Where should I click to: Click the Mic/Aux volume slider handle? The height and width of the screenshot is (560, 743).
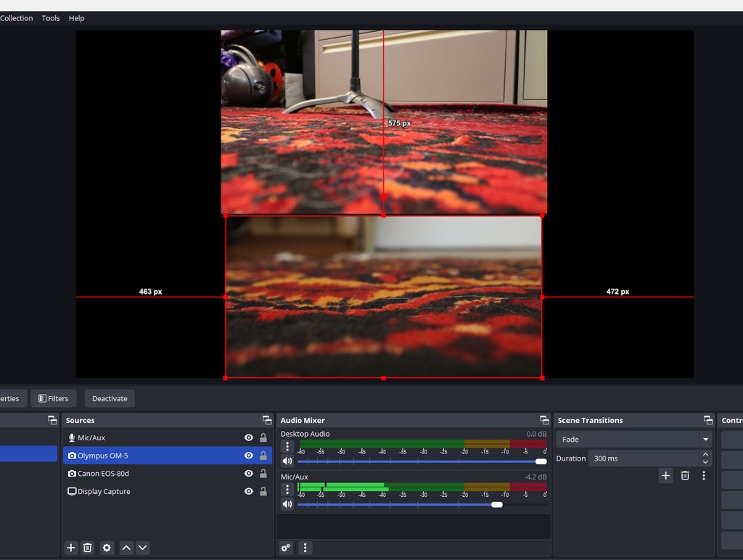[x=497, y=504]
